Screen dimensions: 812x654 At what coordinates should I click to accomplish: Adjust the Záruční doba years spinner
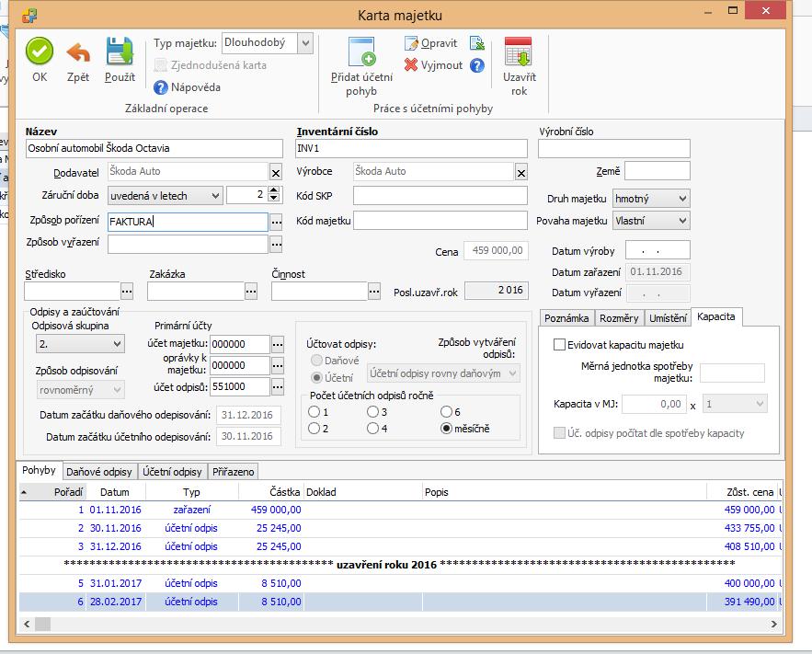(274, 195)
